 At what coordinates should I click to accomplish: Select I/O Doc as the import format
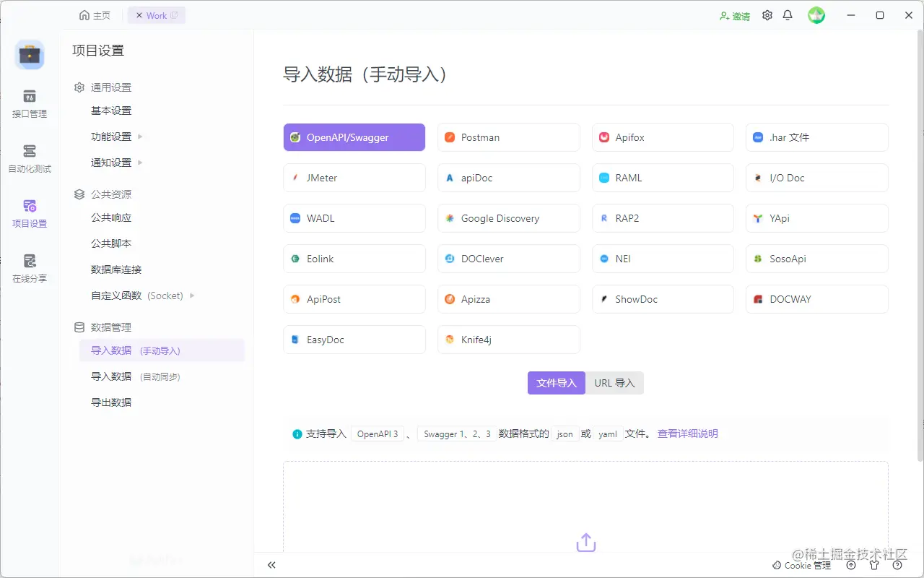click(x=817, y=178)
